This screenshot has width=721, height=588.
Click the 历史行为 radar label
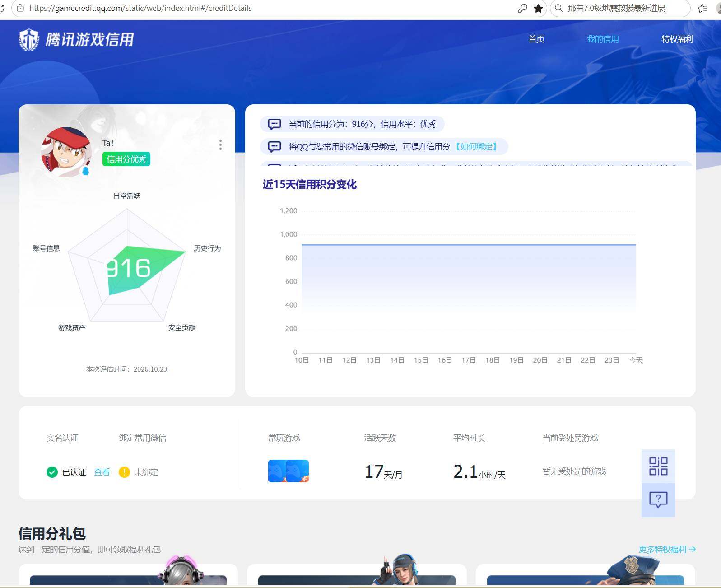pyautogui.click(x=207, y=248)
